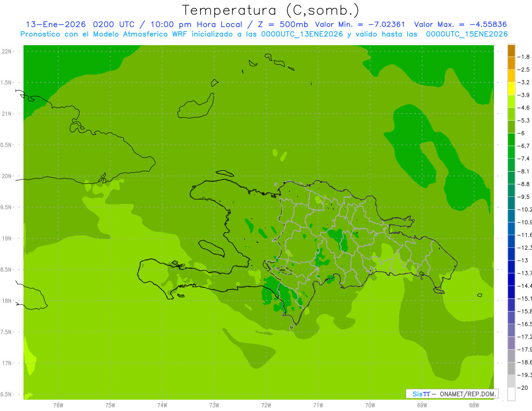Click the "-9.5" colorbar value
This screenshot has width=532, height=411.
coord(524,196)
